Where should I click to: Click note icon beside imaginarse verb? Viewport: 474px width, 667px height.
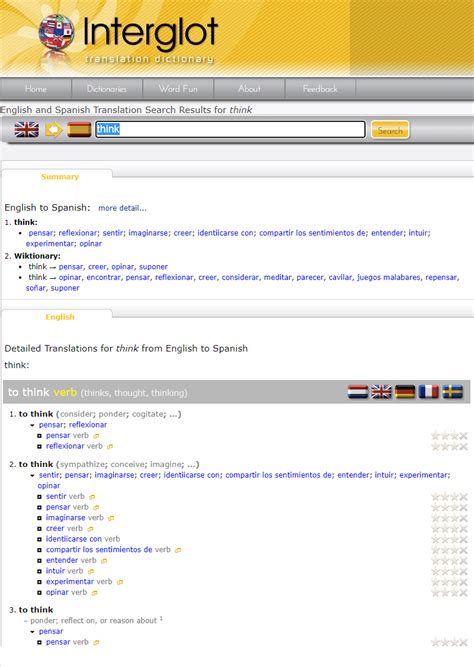point(111,518)
